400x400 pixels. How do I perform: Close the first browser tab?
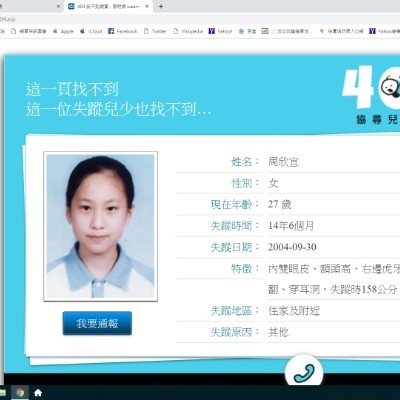click(x=58, y=6)
